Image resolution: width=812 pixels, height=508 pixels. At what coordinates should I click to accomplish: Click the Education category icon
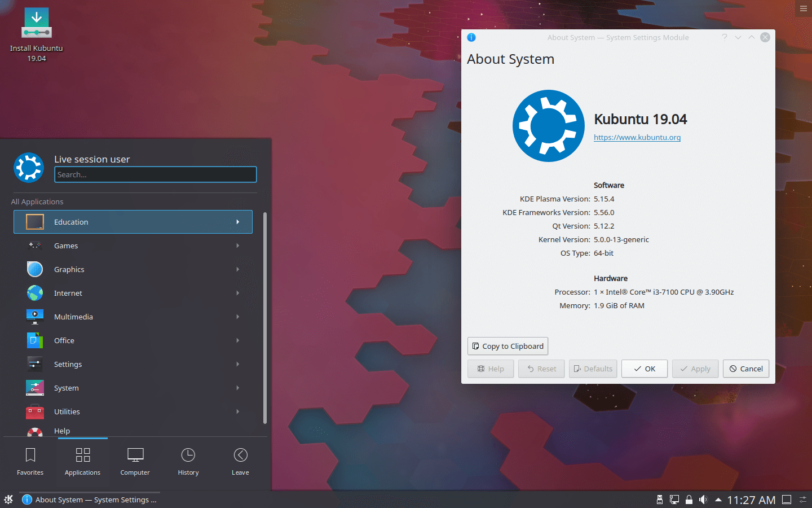pos(35,222)
